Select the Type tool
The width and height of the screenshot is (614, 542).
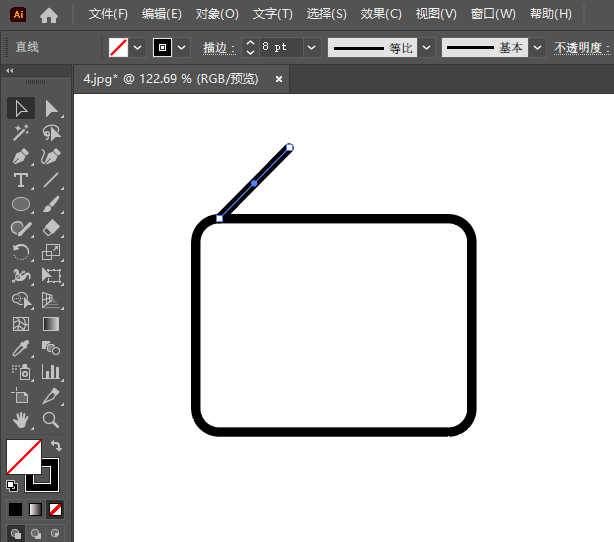coord(21,181)
